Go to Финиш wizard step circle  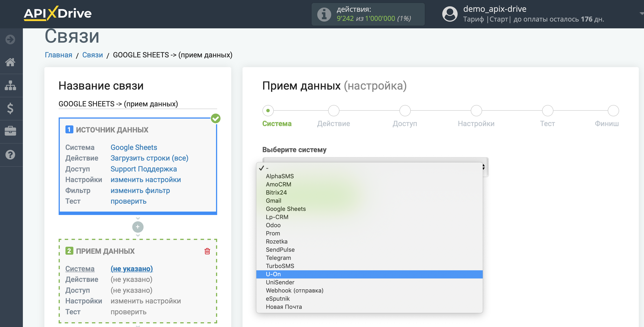(613, 110)
